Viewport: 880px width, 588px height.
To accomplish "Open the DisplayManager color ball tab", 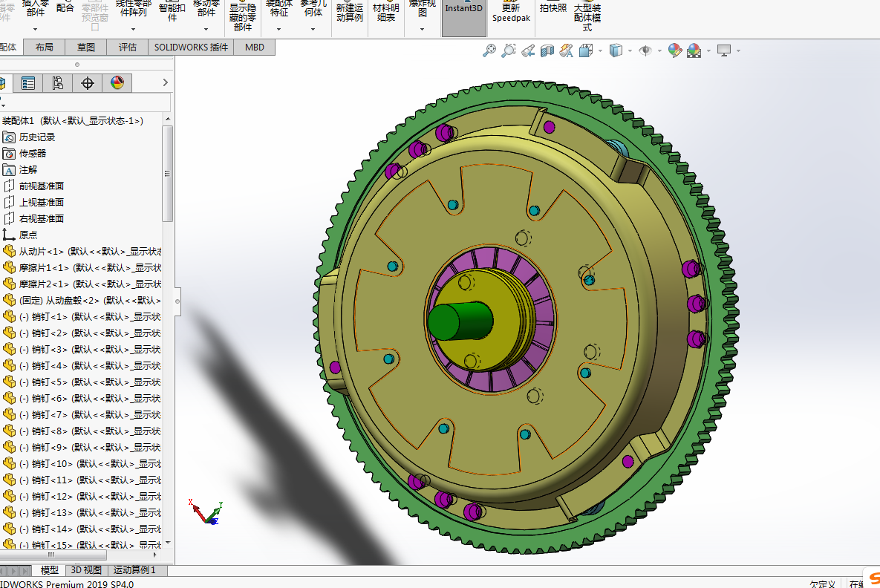I will pyautogui.click(x=117, y=82).
